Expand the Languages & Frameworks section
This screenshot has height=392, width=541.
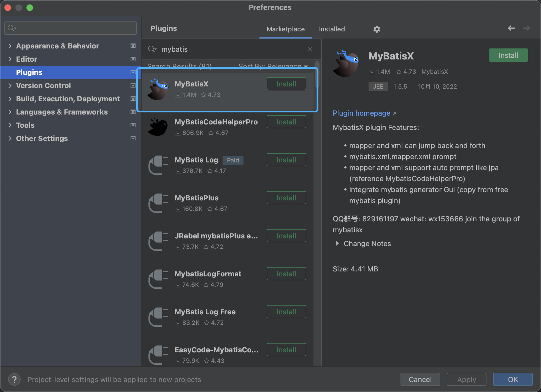coord(10,112)
